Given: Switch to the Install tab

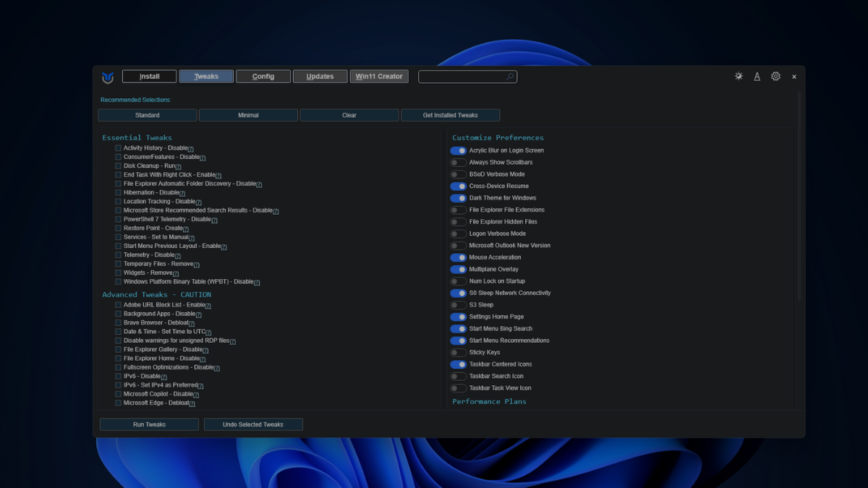Looking at the screenshot, I should (150, 77).
